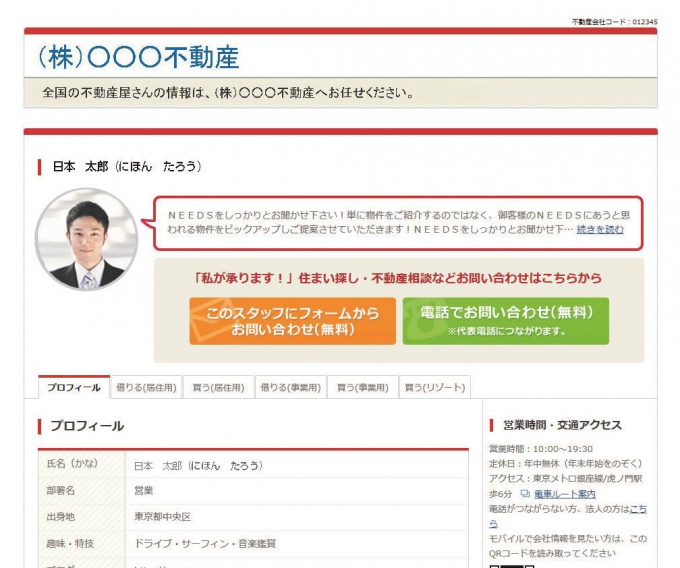Click the staff portrait photo
The image size is (680, 568).
pos(87,239)
